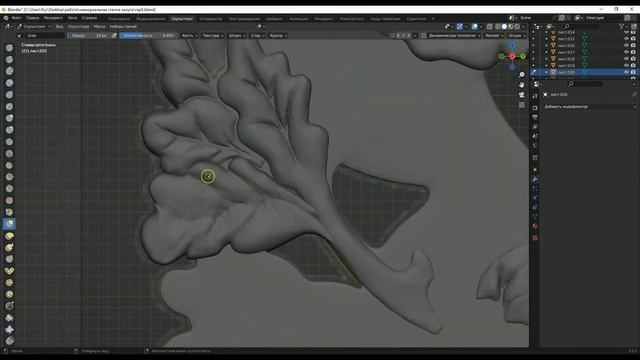Select the Pose brush tool
640x360 pixels.
pyautogui.click(x=9, y=271)
